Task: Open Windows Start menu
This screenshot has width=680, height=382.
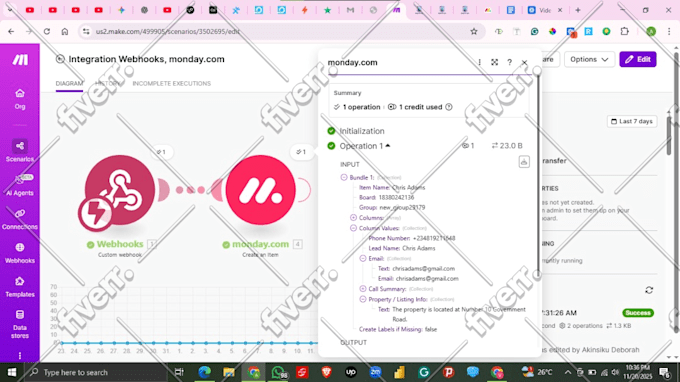Action: pyautogui.click(x=12, y=372)
